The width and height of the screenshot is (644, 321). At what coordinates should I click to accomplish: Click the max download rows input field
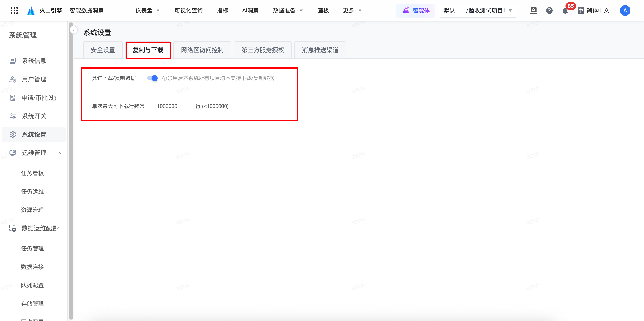pos(175,106)
